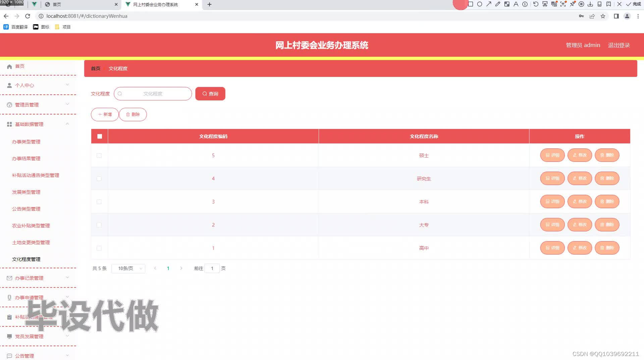
Task: Expand the 个人中心 sidebar menu
Action: [x=38, y=85]
